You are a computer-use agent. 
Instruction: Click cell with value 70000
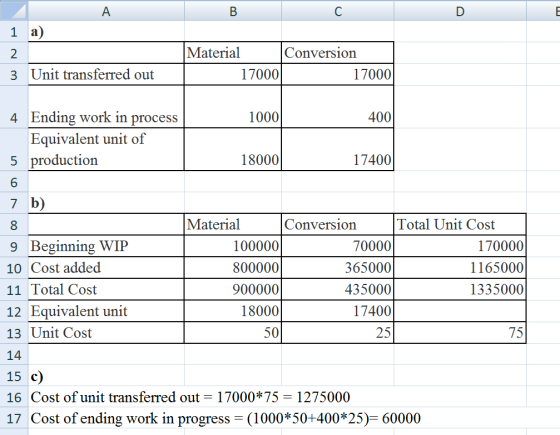click(338, 246)
